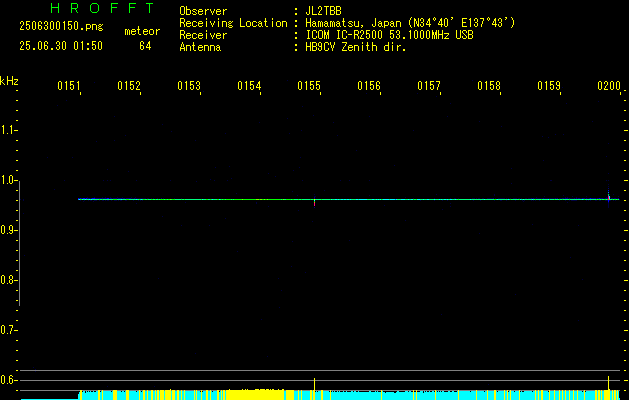Click the meteor echo burst near 0200
Screen dimensions: 629x400
tap(609, 197)
